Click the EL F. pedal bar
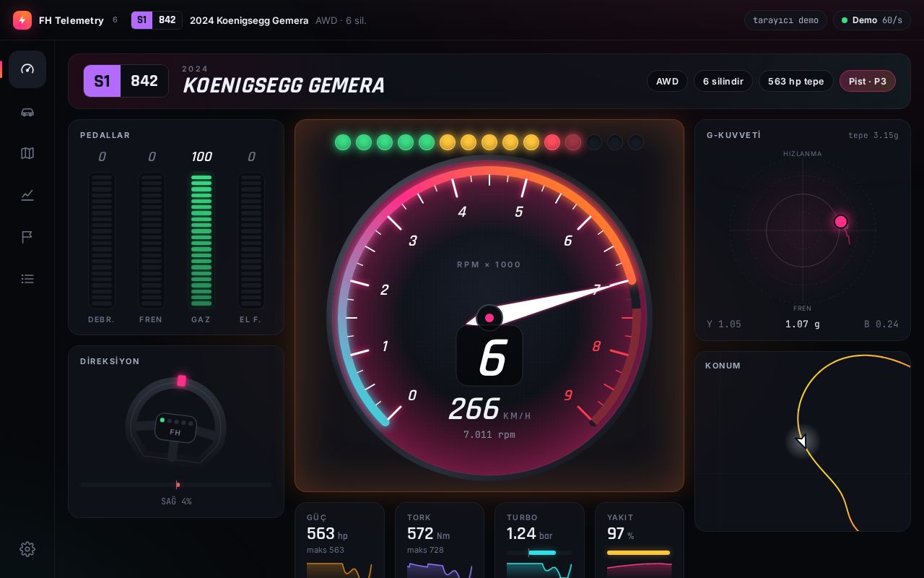Screen dimensions: 924x578 coord(251,241)
